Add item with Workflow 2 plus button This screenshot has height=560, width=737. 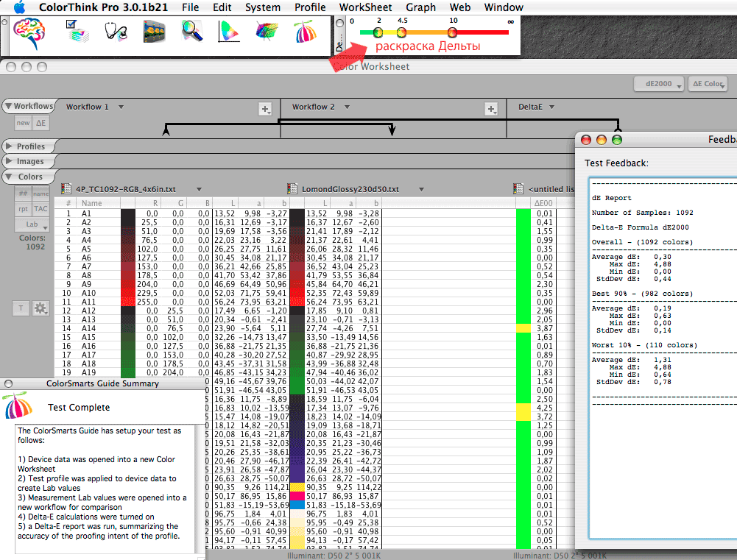pos(491,109)
